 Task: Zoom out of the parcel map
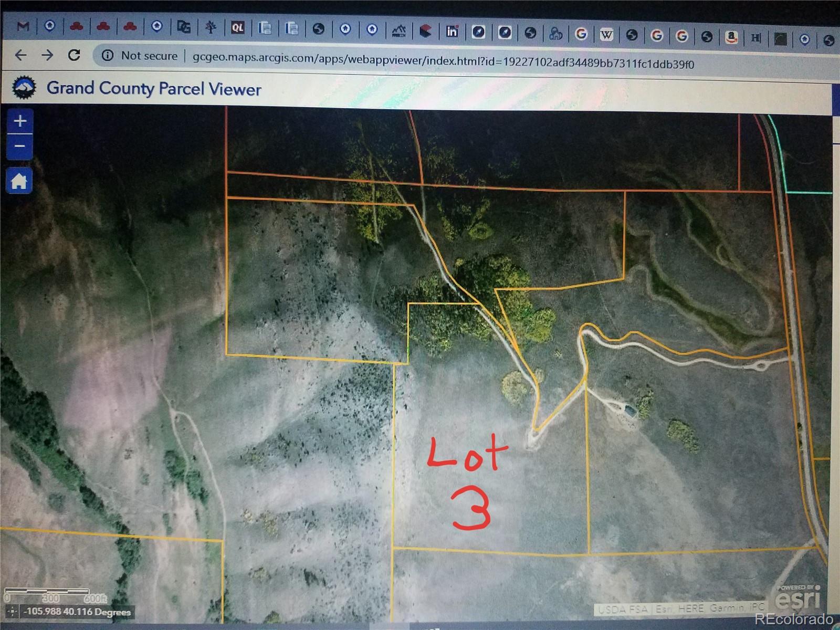[20, 146]
